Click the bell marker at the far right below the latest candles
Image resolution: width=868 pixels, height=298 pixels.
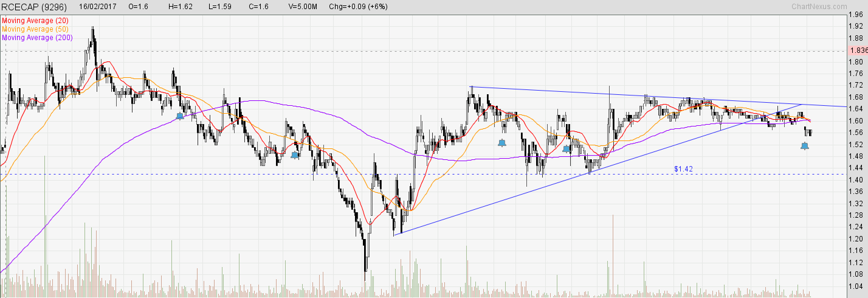point(805,146)
